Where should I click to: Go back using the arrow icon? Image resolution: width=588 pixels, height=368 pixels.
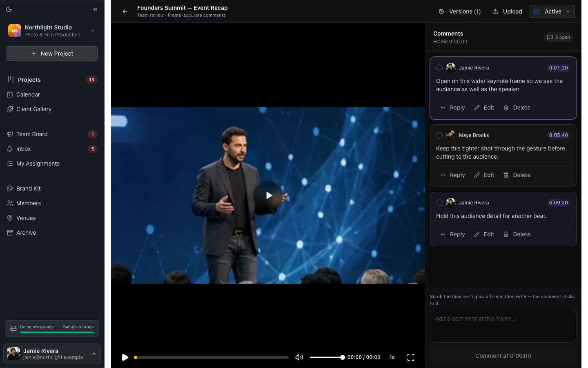125,11
